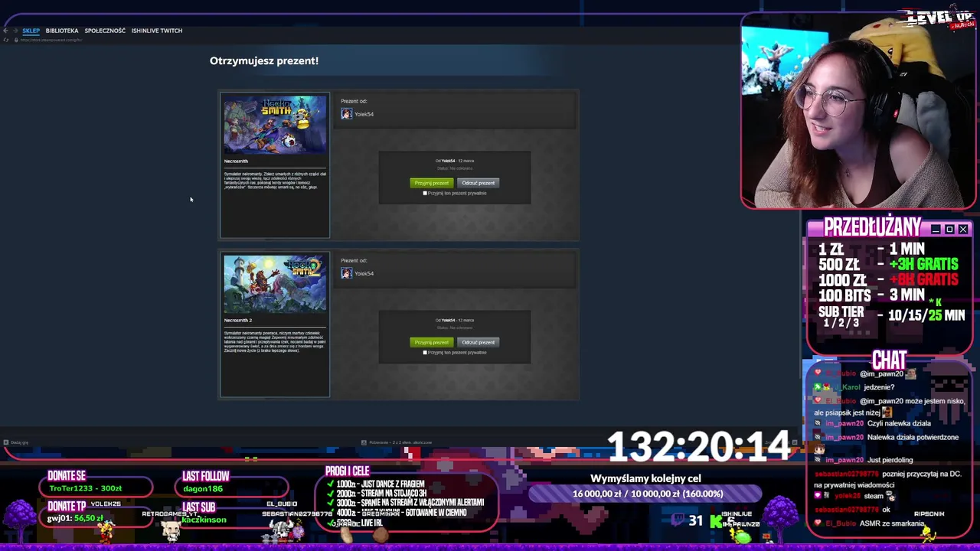Open the Necrosmith 2 game artwork thumbnail
This screenshot has height=551, width=980.
pos(275,284)
